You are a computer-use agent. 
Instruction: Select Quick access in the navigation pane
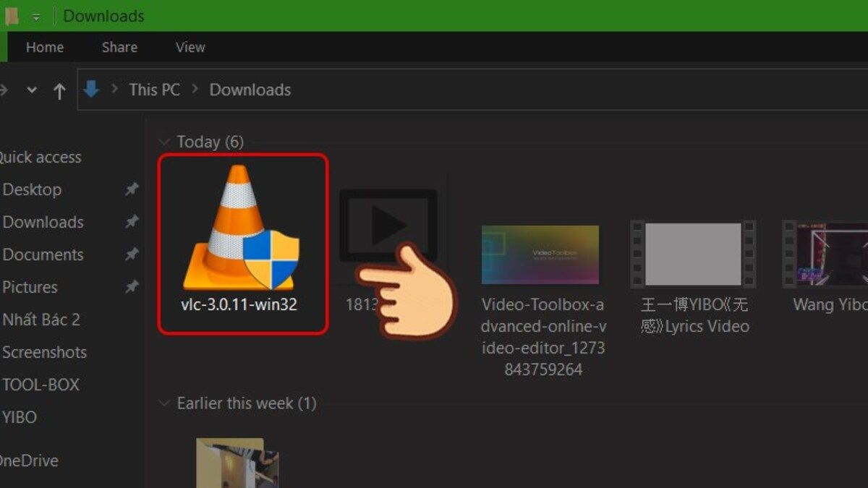point(41,157)
